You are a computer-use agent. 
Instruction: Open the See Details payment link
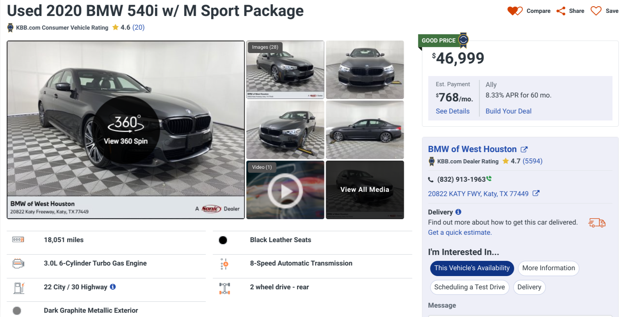point(453,111)
